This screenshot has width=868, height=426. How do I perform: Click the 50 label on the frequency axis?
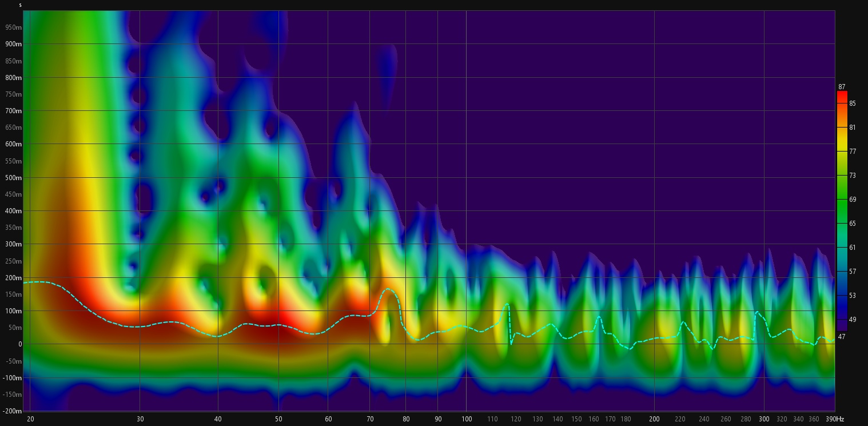(x=278, y=419)
